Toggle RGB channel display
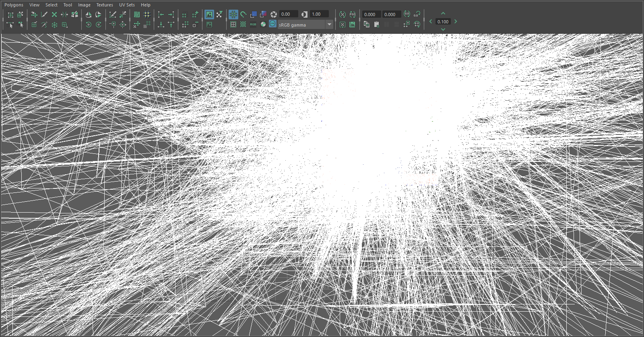 (x=253, y=25)
